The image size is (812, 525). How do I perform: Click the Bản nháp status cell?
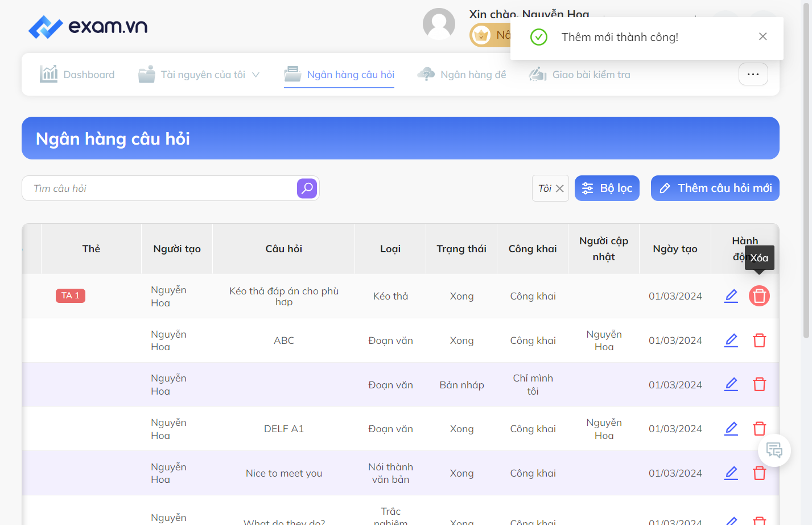(x=461, y=385)
